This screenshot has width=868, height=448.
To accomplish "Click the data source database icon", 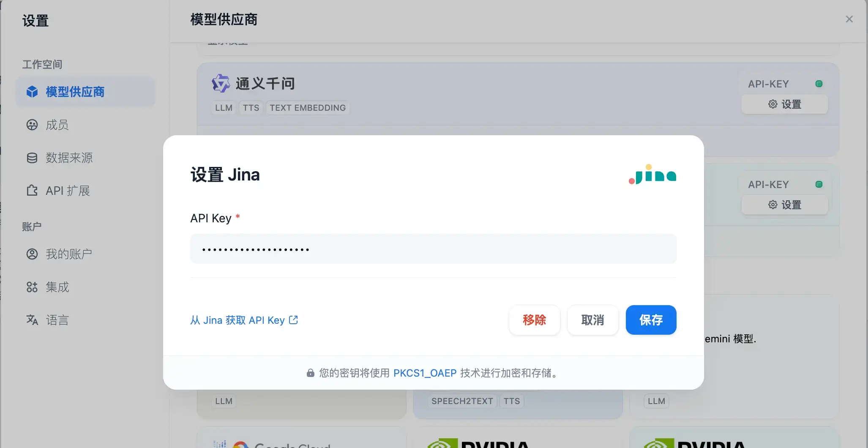I will [x=32, y=158].
